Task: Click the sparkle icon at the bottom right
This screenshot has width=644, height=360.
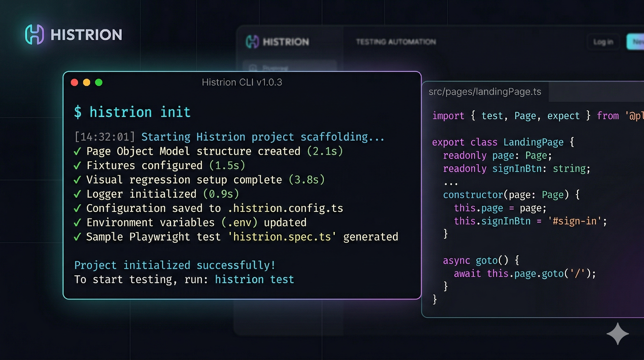Action: click(x=618, y=333)
